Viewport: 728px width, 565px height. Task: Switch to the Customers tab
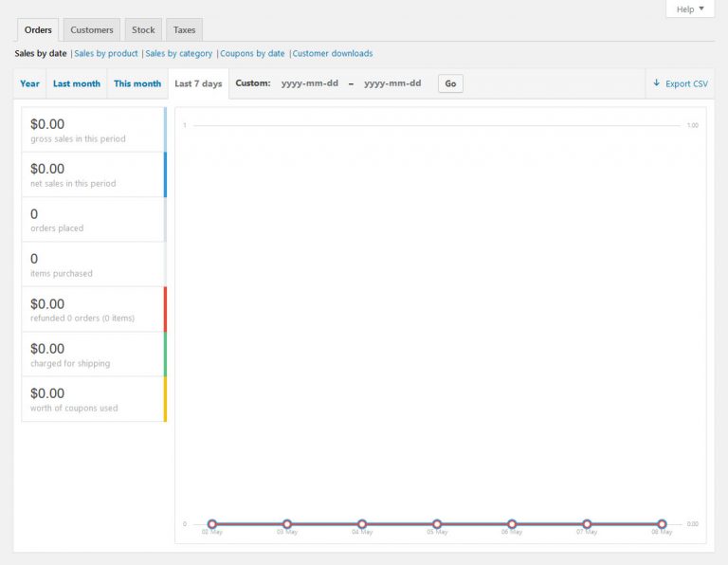pos(92,30)
